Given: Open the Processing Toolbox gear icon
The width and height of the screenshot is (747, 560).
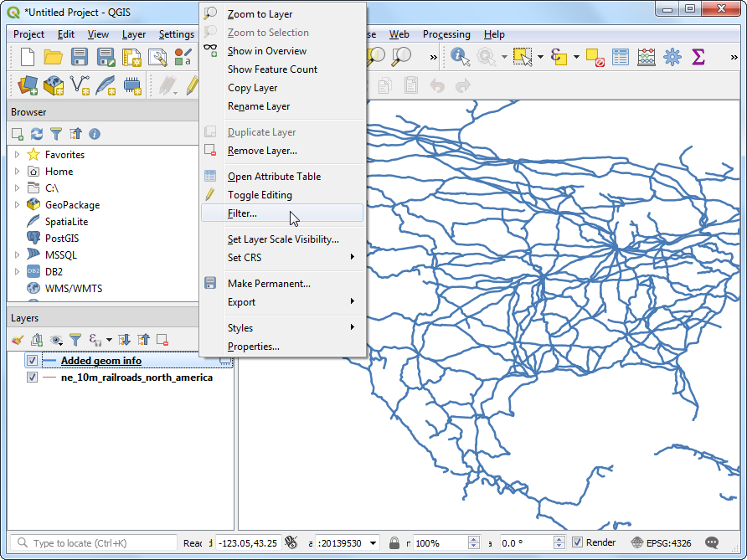Looking at the screenshot, I should 672,57.
